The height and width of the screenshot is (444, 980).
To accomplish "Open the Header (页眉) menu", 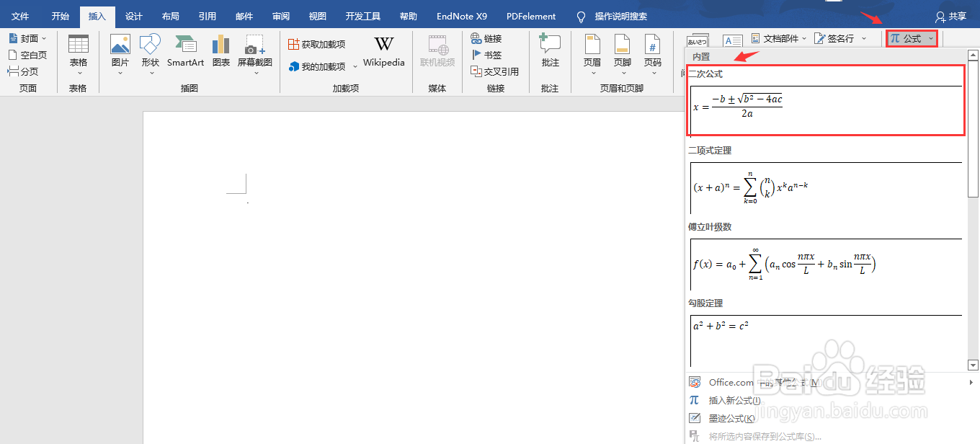I will pyautogui.click(x=592, y=55).
